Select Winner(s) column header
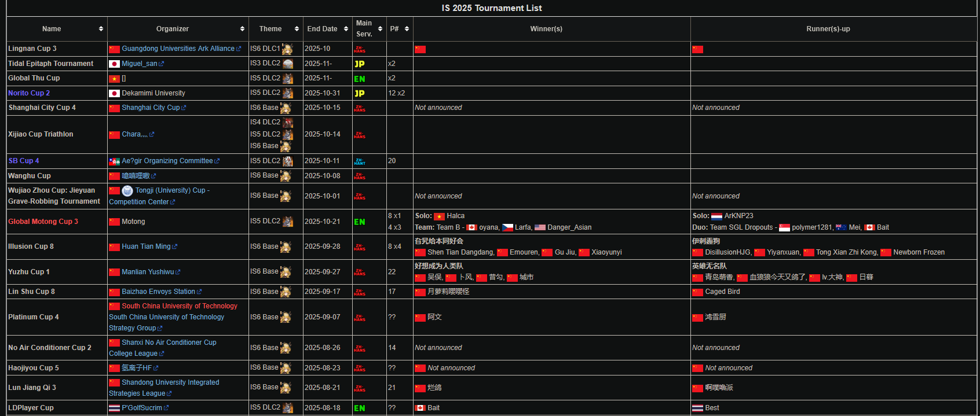 pos(552,29)
